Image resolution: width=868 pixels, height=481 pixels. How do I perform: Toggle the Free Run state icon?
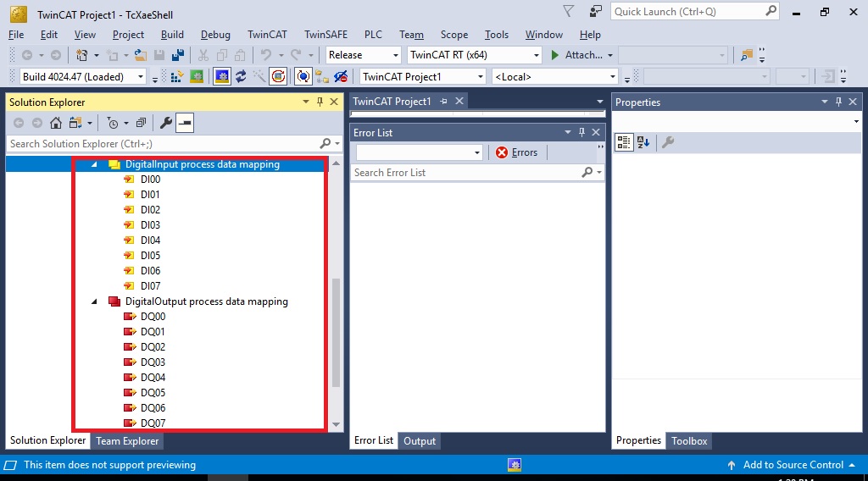click(278, 76)
